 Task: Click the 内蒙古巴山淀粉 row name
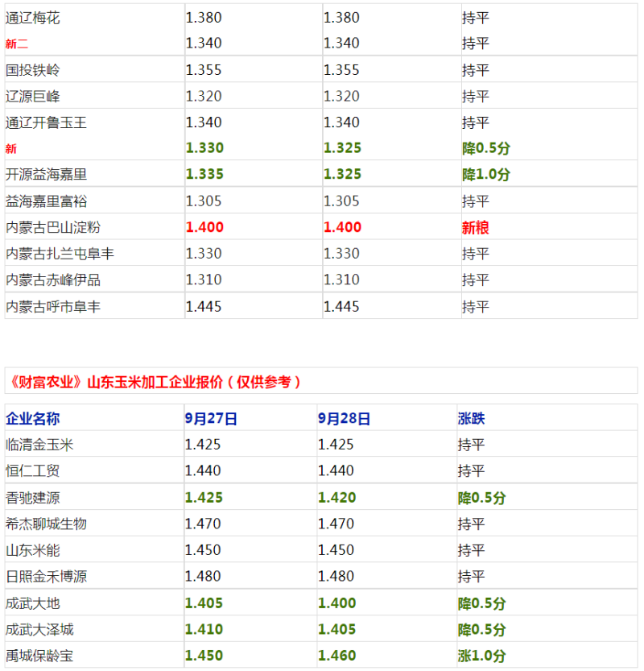(x=53, y=227)
